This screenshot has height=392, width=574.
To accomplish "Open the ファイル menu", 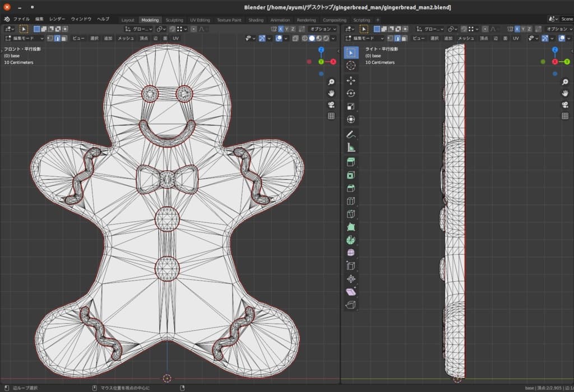I will tap(21, 19).
